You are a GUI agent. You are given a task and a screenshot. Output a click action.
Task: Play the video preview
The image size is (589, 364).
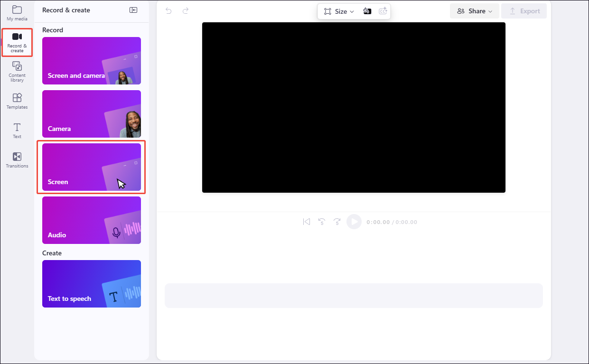354,222
